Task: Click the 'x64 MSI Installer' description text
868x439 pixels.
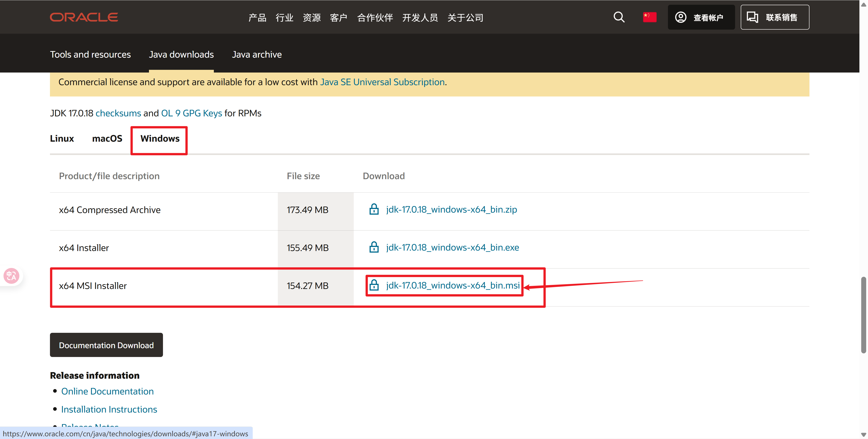Action: coord(93,286)
